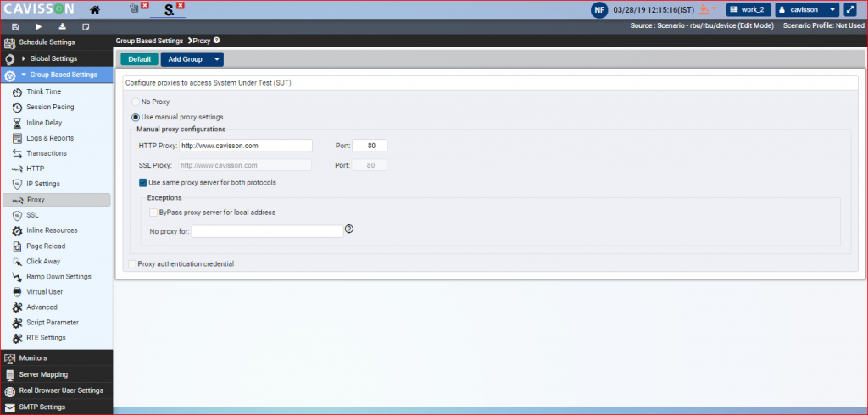Open Monitors section
868x415 pixels.
click(57, 358)
